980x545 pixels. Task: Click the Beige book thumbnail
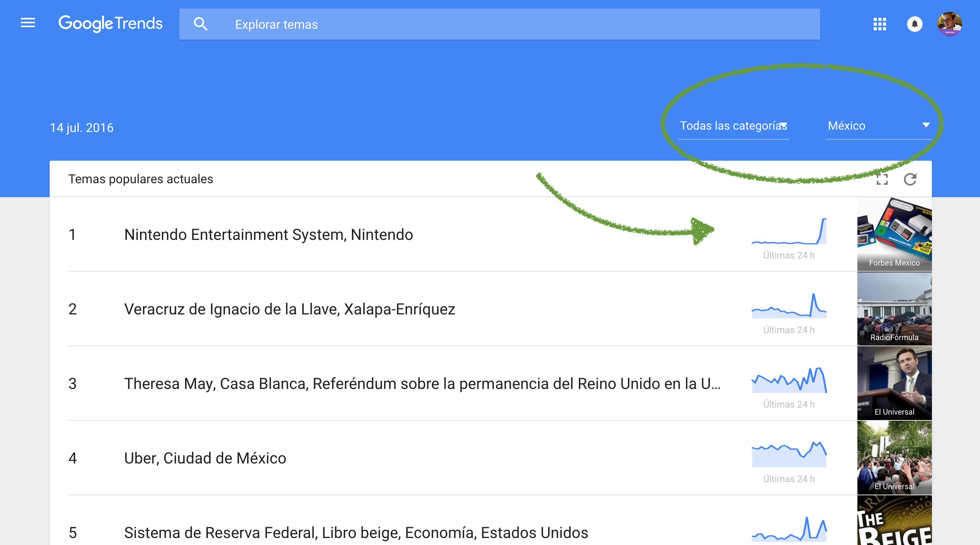(x=895, y=520)
